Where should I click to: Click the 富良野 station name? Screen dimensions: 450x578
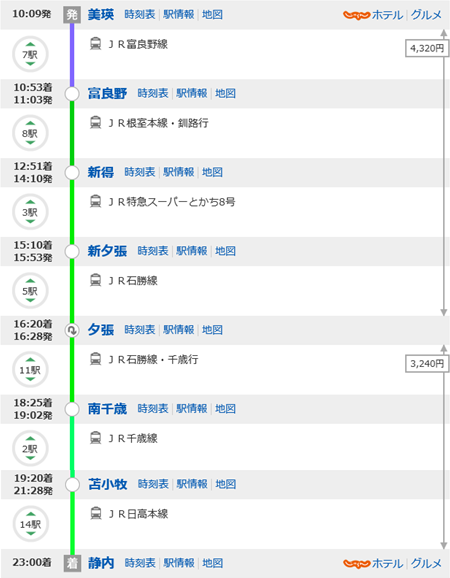(107, 93)
